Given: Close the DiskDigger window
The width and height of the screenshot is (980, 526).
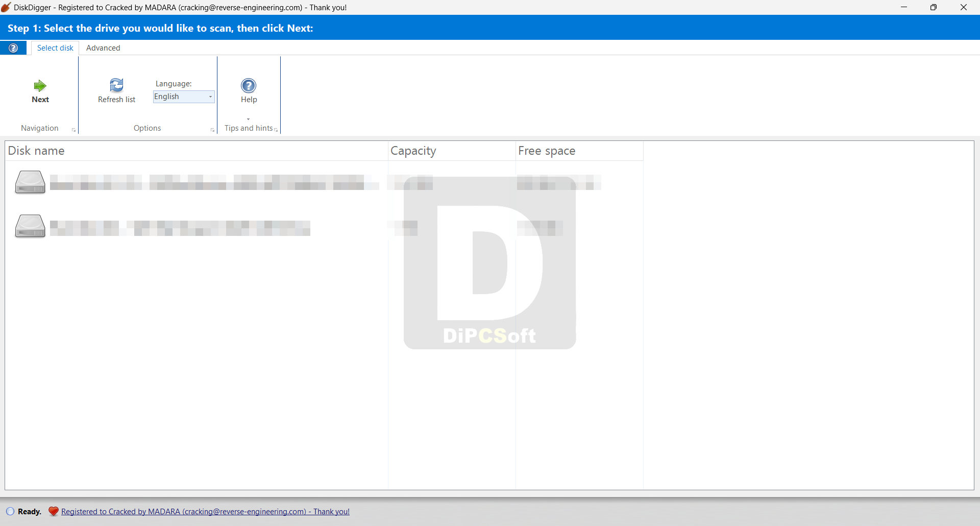Looking at the screenshot, I should [964, 7].
